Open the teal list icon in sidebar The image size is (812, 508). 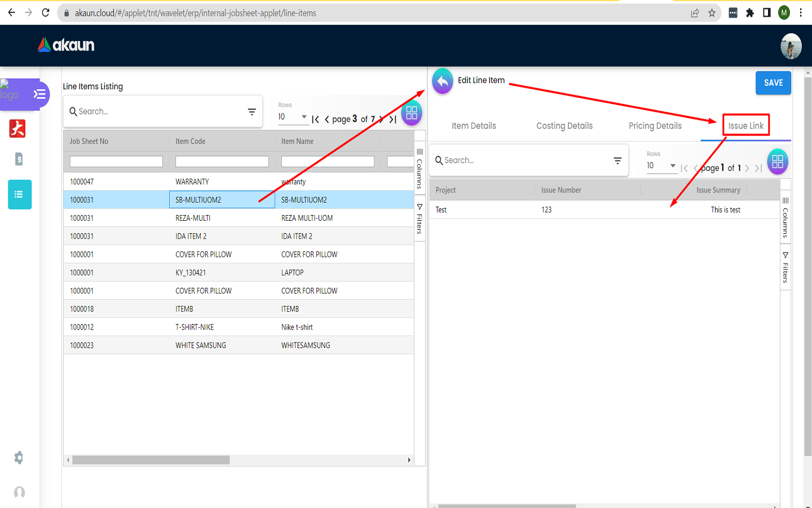pyautogui.click(x=20, y=195)
